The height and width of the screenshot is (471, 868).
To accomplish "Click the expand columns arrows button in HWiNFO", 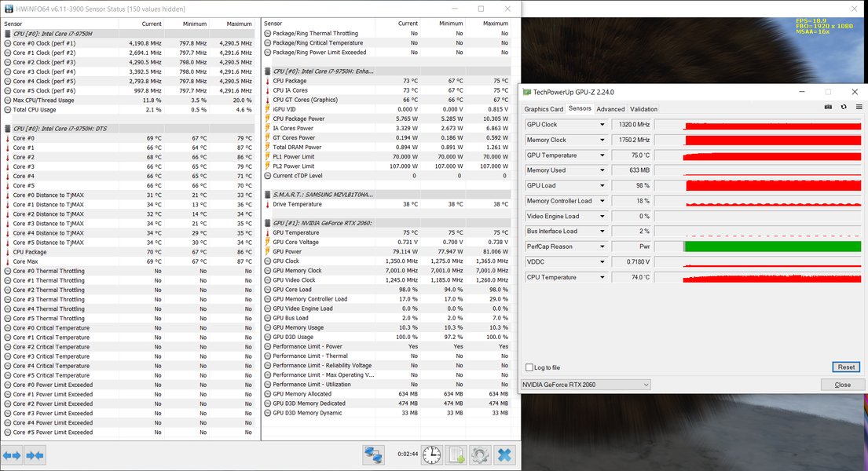I will coord(12,455).
